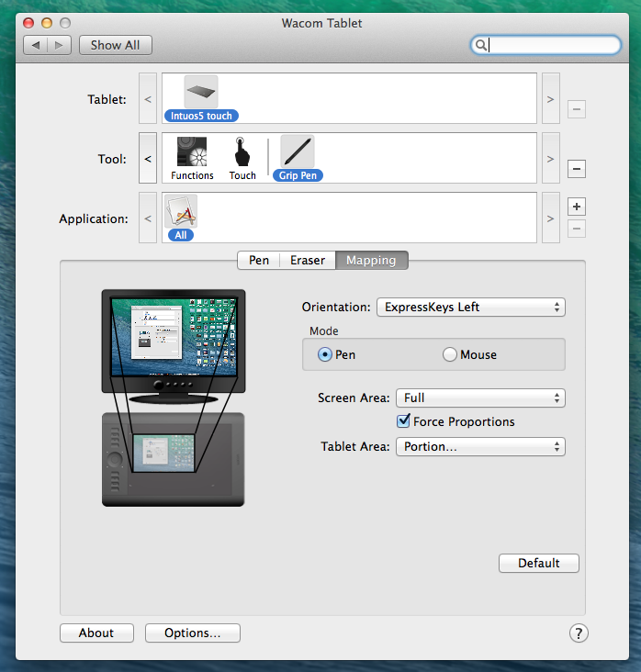Click the monitor mapping preview image
This screenshot has width=641, height=672.
(174, 347)
